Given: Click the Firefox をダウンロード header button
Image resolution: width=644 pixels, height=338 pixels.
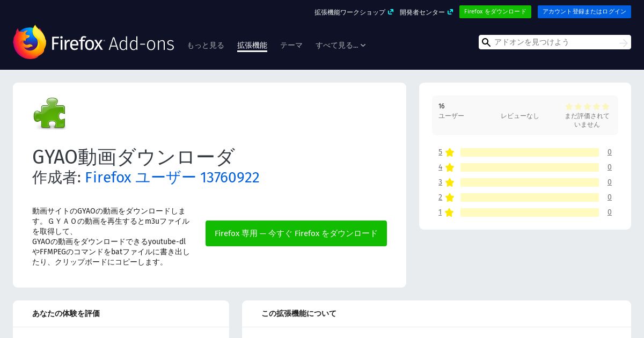Looking at the screenshot, I should pos(495,12).
